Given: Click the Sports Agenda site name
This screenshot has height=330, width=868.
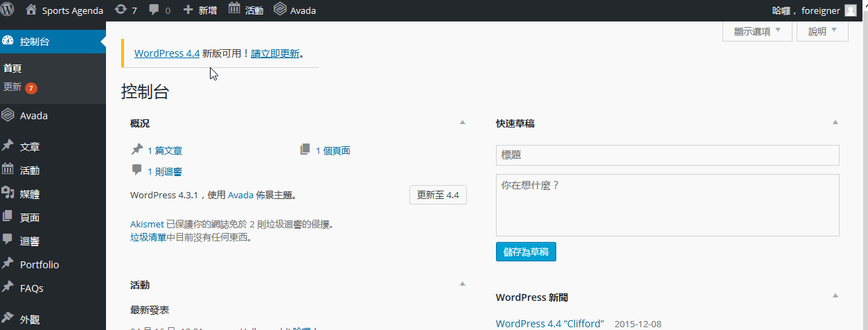Looking at the screenshot, I should 73,10.
